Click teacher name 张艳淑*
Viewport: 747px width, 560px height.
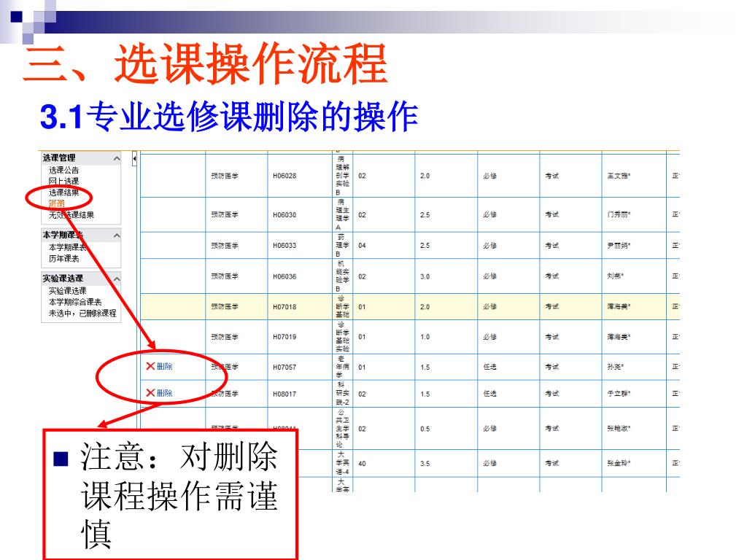tap(619, 429)
